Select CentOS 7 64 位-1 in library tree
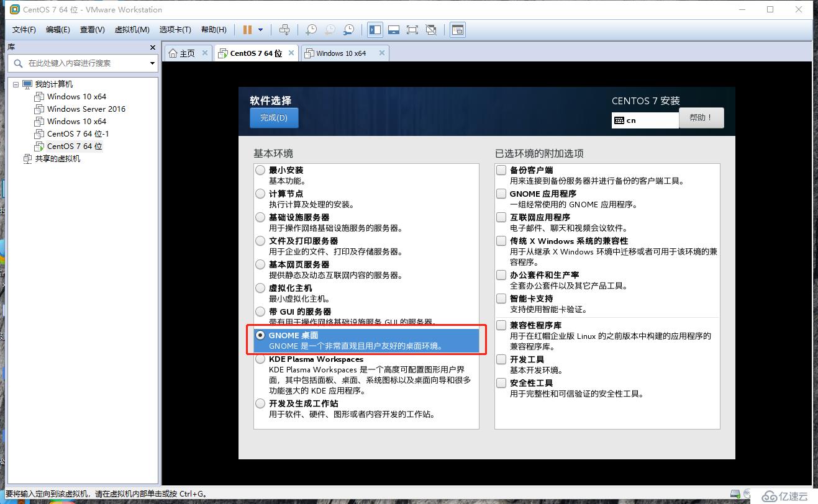 pyautogui.click(x=78, y=133)
